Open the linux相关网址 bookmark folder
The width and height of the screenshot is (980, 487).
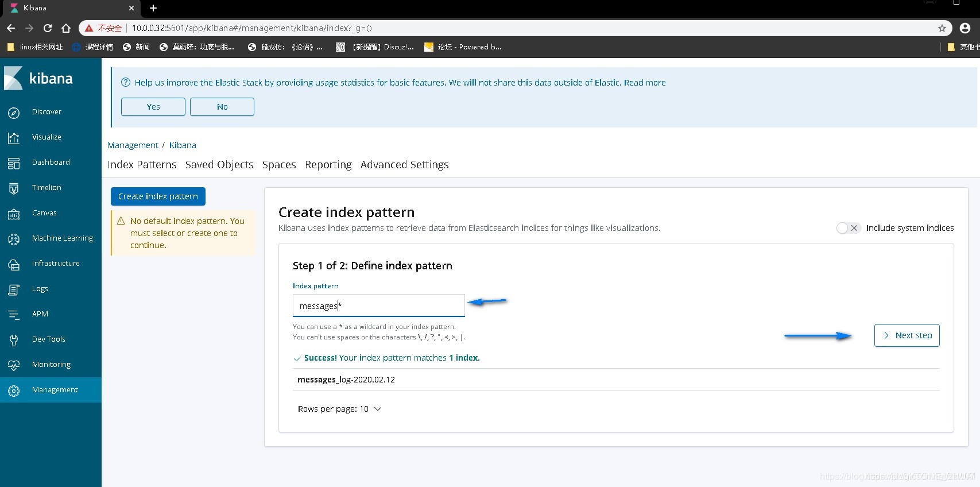click(x=35, y=47)
